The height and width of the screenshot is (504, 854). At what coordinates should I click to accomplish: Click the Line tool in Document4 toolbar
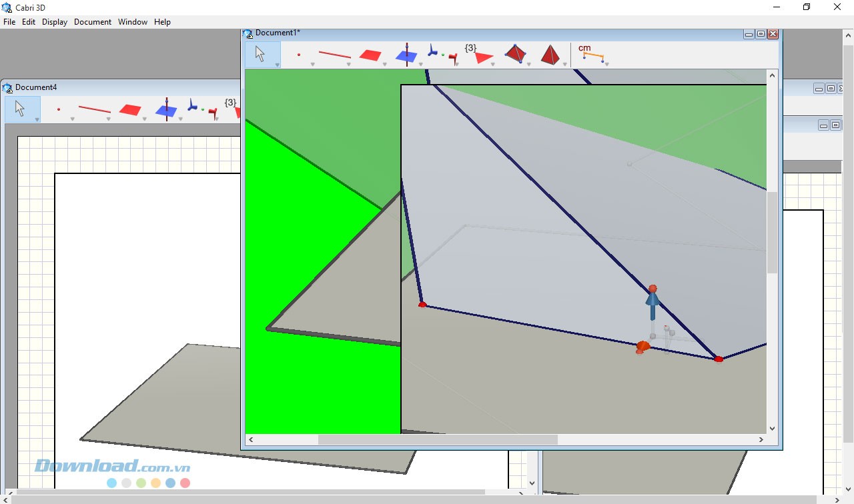tap(94, 109)
